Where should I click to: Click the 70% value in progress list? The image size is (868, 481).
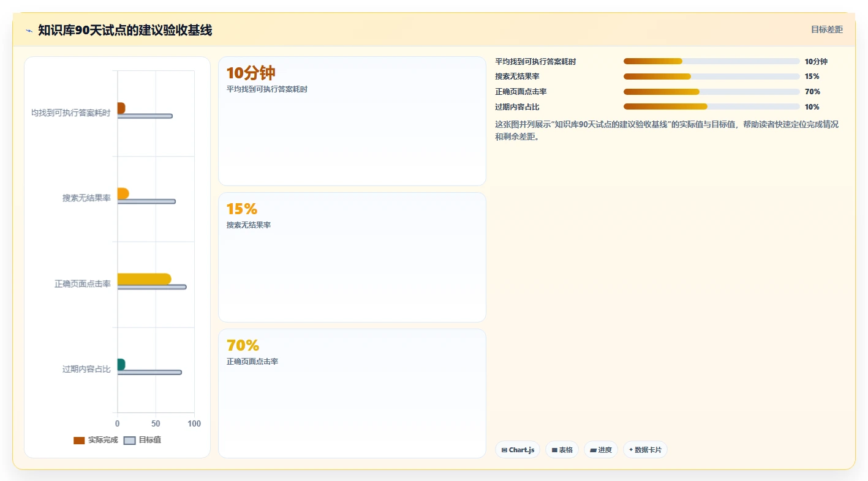coord(812,92)
